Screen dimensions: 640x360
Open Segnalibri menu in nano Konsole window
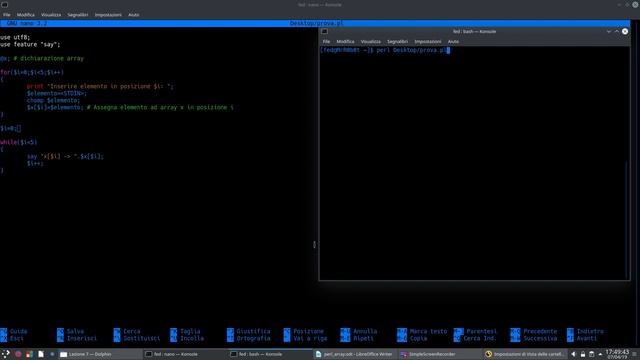(x=78, y=15)
